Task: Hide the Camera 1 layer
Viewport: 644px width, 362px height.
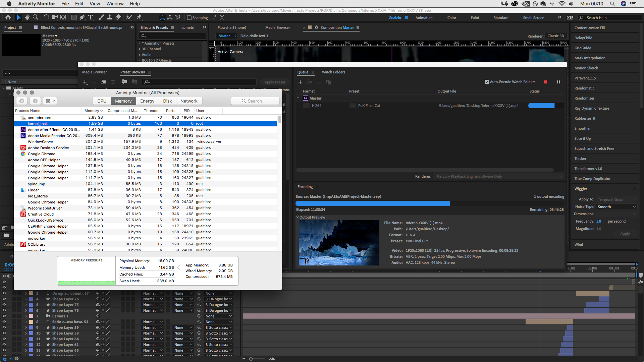Action: (4, 316)
